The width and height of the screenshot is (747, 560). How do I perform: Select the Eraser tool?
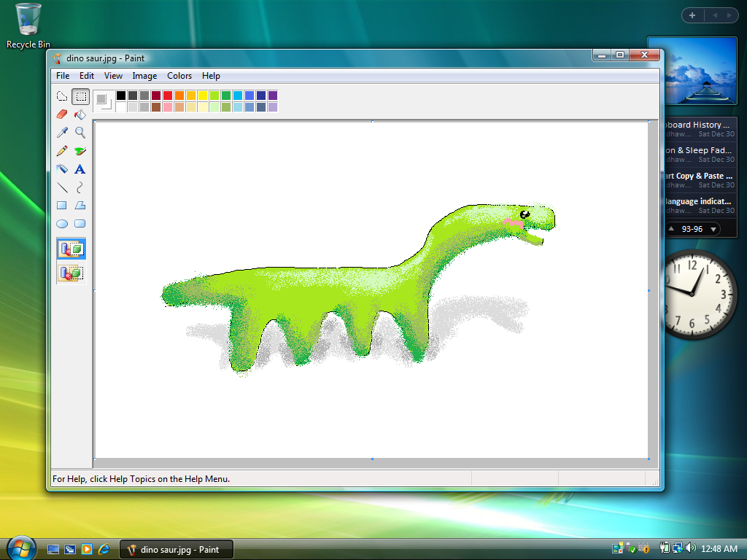[x=62, y=114]
